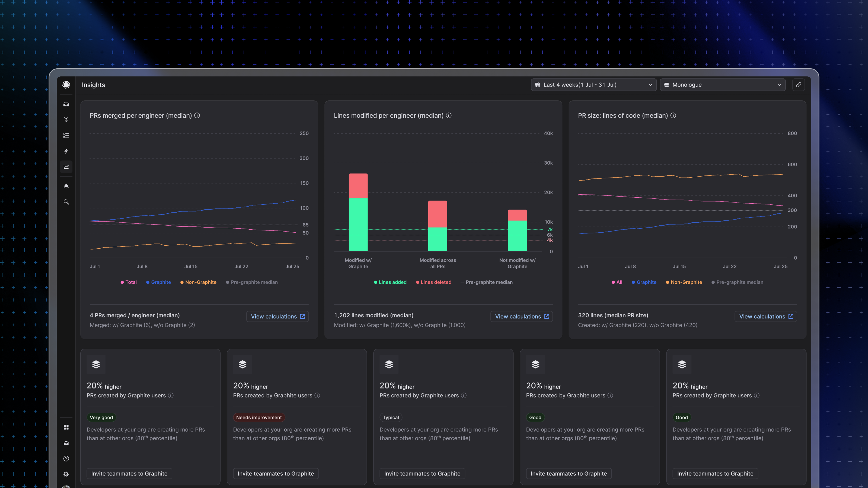Click Invite teammates to Graphite button
The height and width of the screenshot is (488, 868).
(x=129, y=474)
